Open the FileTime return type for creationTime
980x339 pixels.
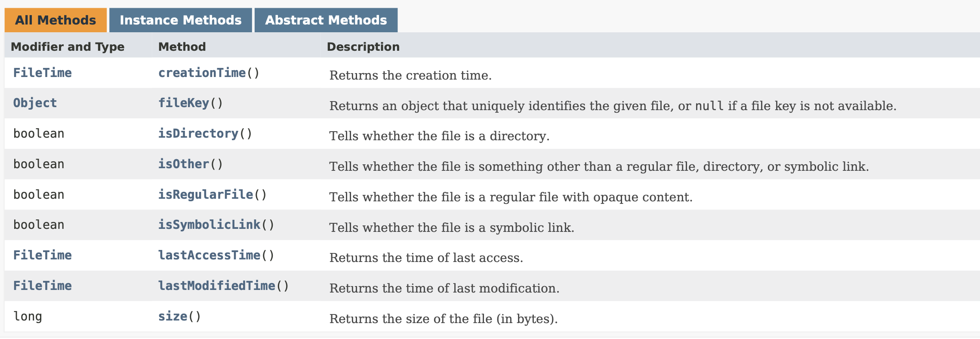(x=42, y=73)
